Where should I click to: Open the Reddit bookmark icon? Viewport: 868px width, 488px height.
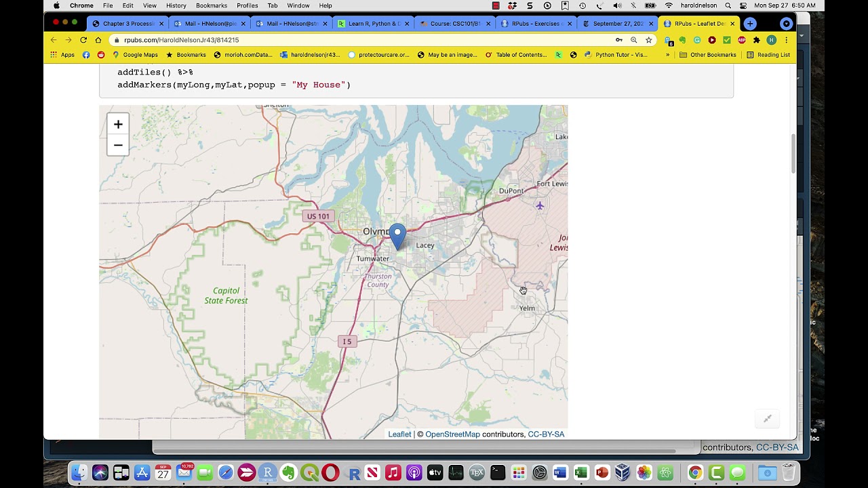pyautogui.click(x=101, y=55)
